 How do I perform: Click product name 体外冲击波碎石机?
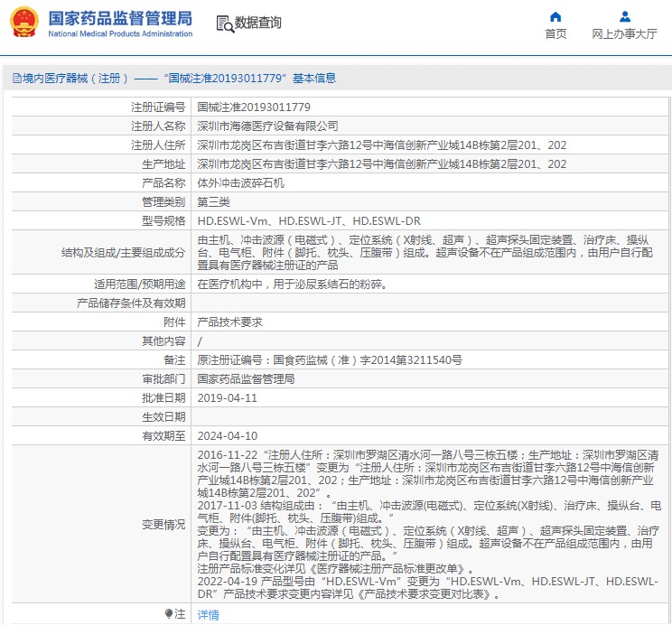point(241,183)
